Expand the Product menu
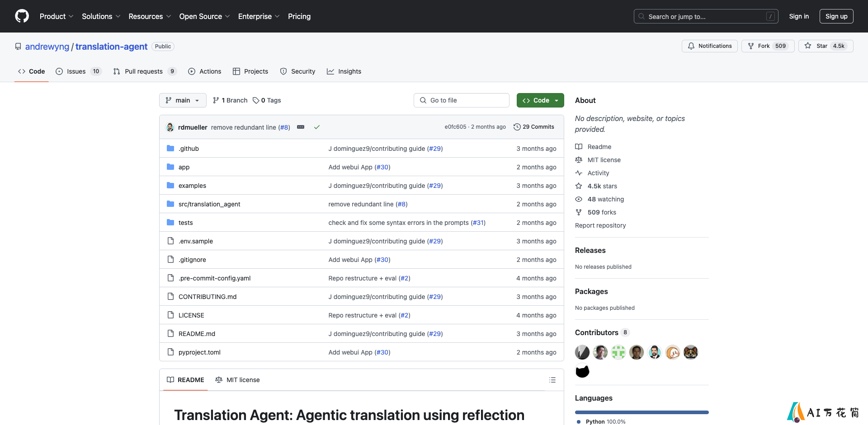The width and height of the screenshot is (868, 425). tap(57, 16)
